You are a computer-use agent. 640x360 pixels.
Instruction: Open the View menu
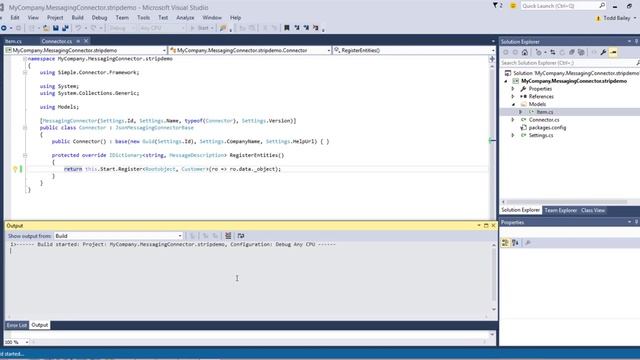click(x=33, y=18)
